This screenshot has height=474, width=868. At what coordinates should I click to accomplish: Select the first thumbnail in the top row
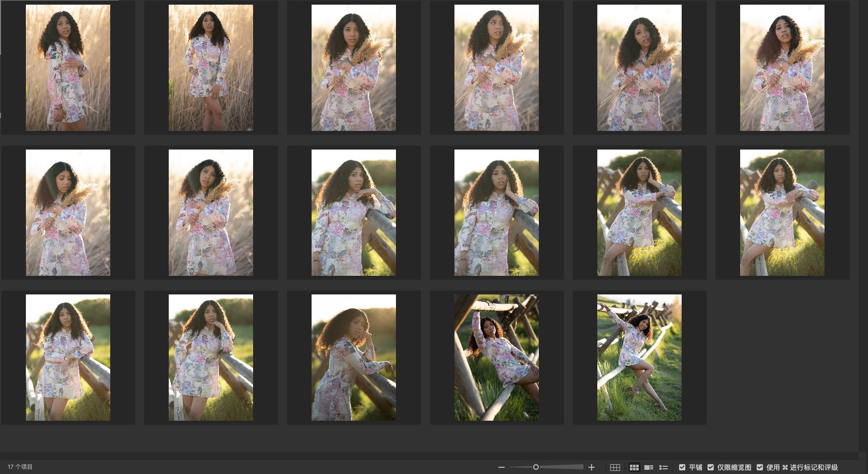click(68, 68)
